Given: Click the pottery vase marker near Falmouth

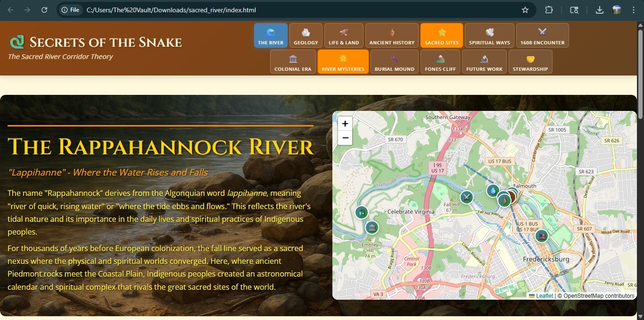Looking at the screenshot, I should [504, 201].
